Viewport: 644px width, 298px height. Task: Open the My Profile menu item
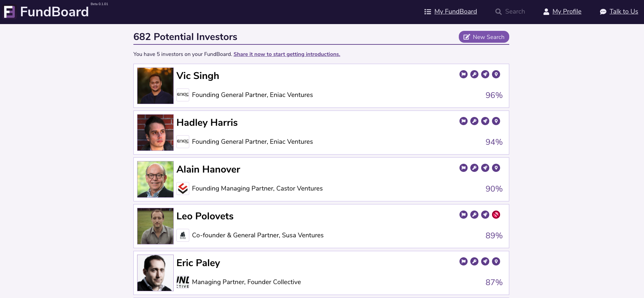pyautogui.click(x=566, y=12)
